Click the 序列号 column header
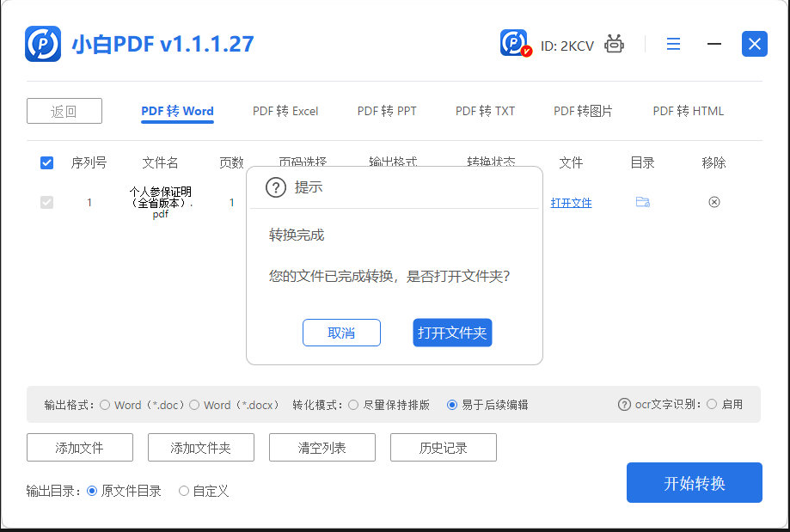This screenshot has width=790, height=532. (89, 162)
